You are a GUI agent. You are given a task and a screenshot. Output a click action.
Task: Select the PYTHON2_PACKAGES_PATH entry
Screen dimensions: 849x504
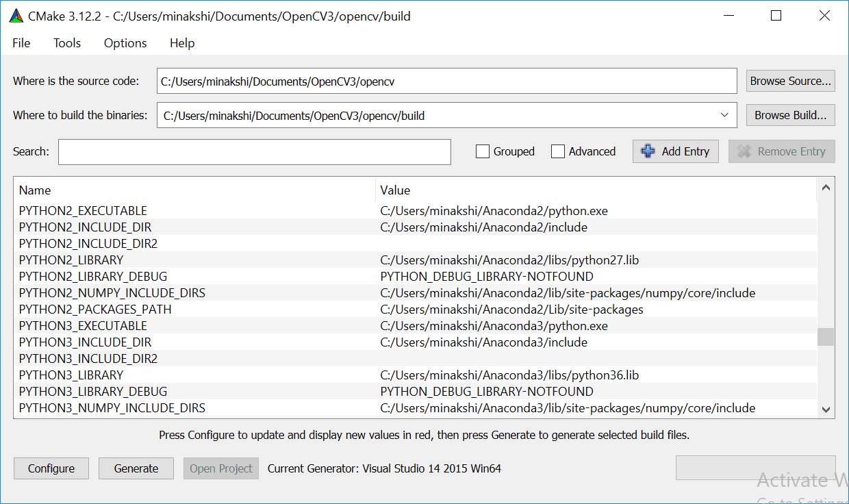click(x=95, y=309)
